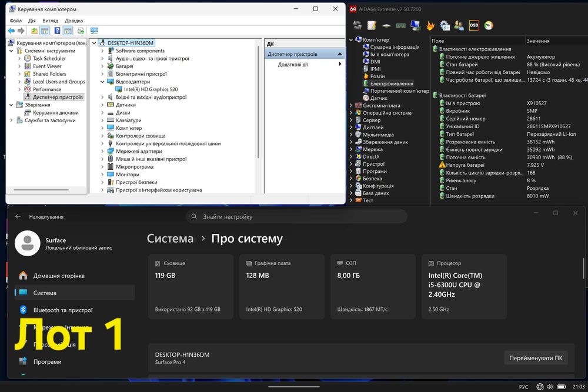Viewport: 588px width, 392px height.
Task: Click the Update driver gear toolbar icon
Action: tap(81, 31)
